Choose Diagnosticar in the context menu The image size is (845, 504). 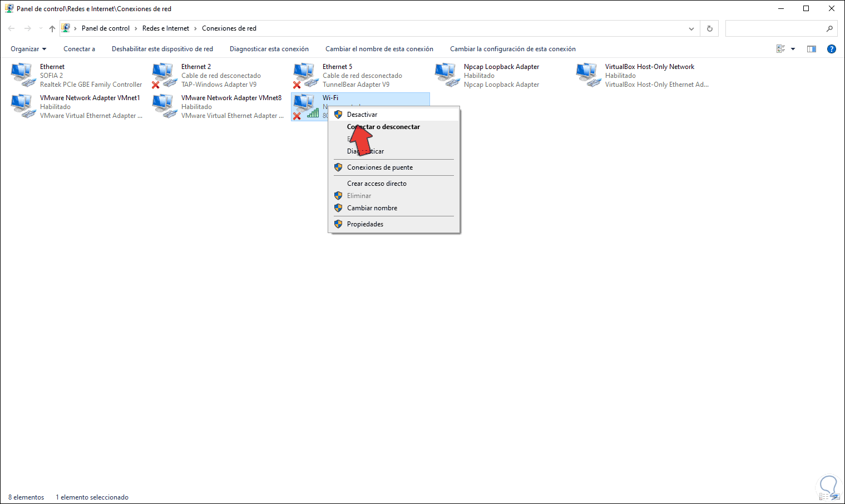[394, 151]
